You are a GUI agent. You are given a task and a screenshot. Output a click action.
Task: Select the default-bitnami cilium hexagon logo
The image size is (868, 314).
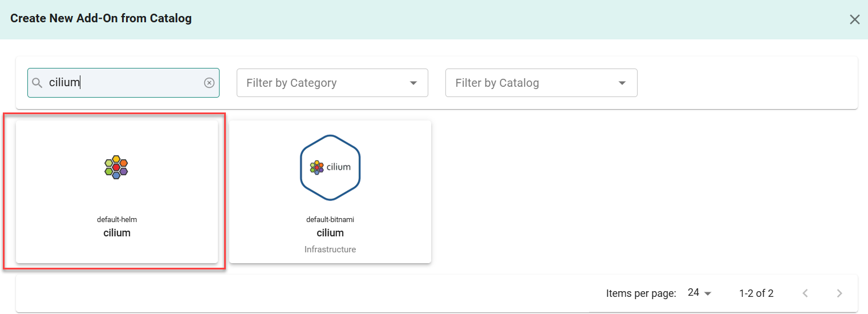point(330,167)
